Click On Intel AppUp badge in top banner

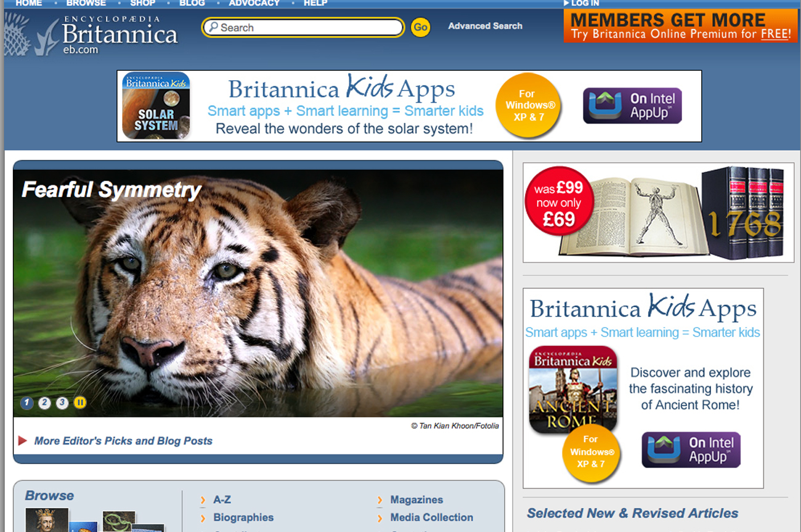point(633,106)
